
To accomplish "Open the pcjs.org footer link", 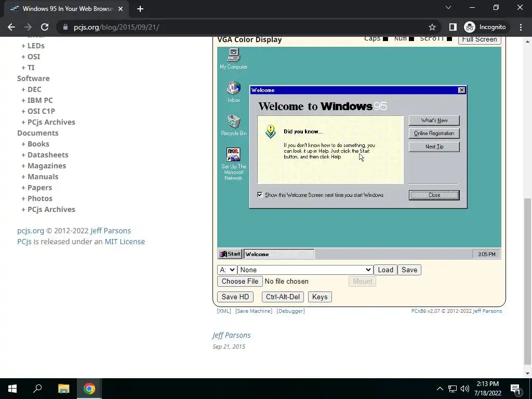I will point(31,231).
